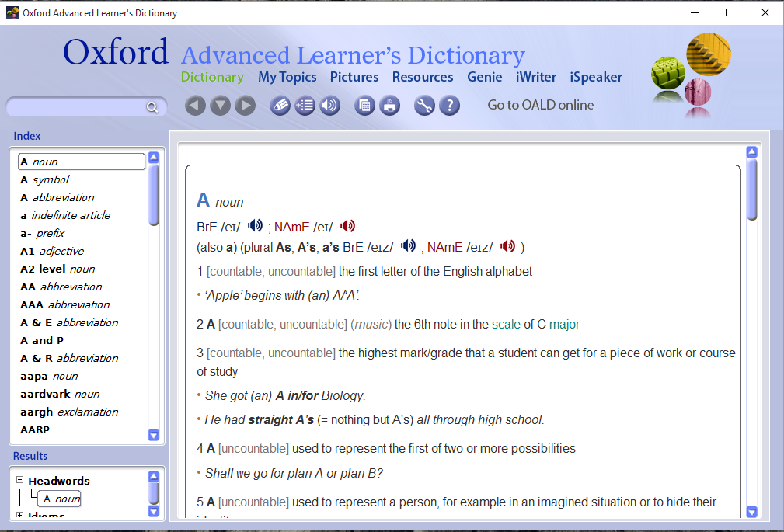Click the Index list scrollbar thumb

click(x=154, y=195)
